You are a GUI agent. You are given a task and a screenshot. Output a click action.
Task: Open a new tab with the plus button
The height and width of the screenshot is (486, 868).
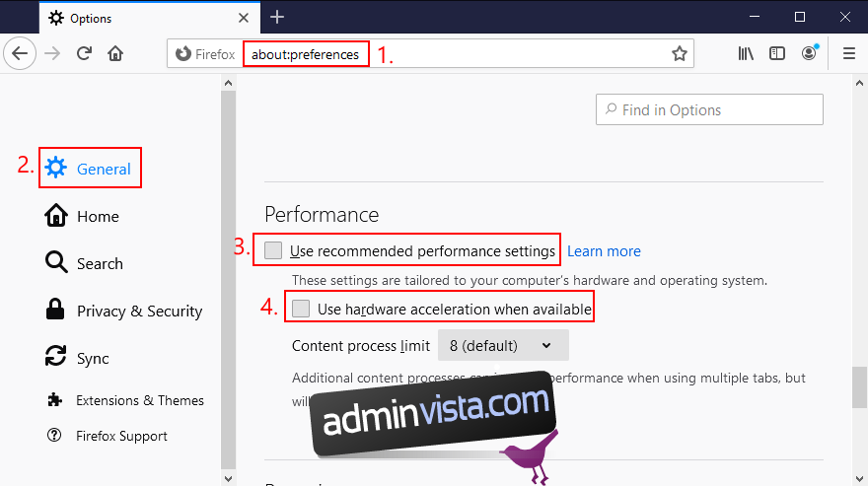pyautogui.click(x=277, y=17)
